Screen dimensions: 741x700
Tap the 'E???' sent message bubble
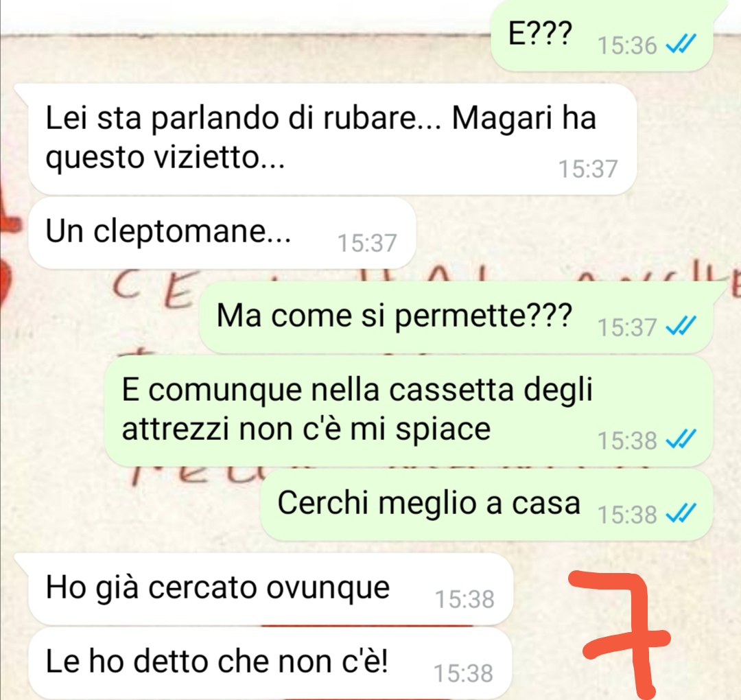601,37
